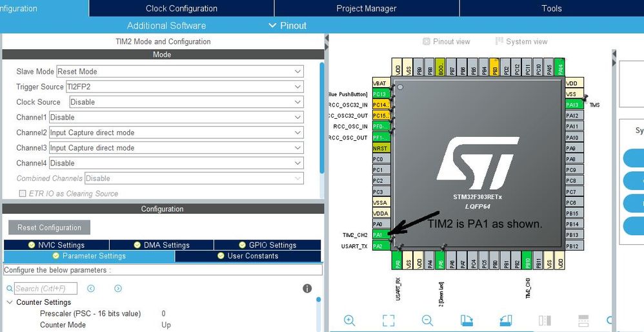Screen dimensions: 644x332
Task: Toggle ETR IO as Clearing Source checkbox
Action: pos(22,194)
